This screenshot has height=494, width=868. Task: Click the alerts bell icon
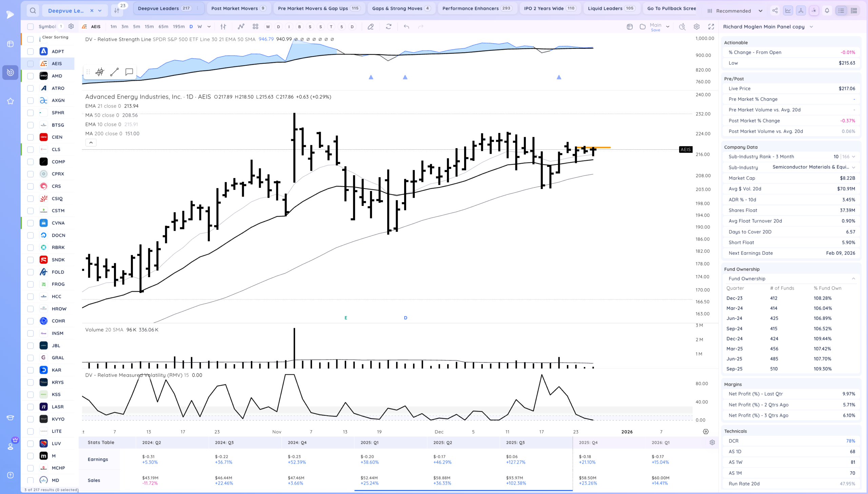pyautogui.click(x=827, y=11)
